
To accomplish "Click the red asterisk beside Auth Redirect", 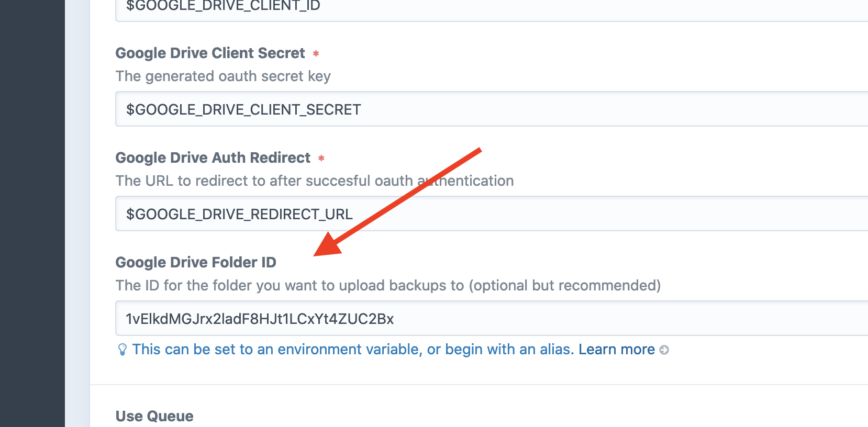I will pyautogui.click(x=321, y=158).
